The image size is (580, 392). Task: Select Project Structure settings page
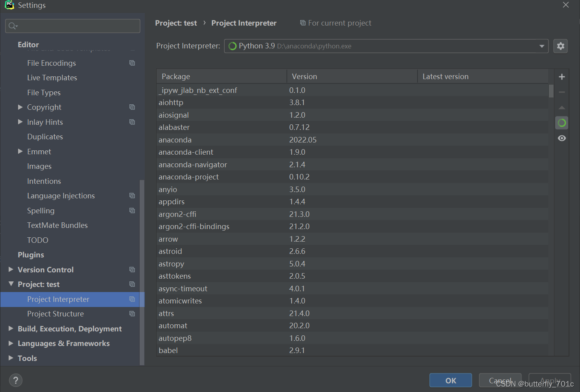pos(55,314)
